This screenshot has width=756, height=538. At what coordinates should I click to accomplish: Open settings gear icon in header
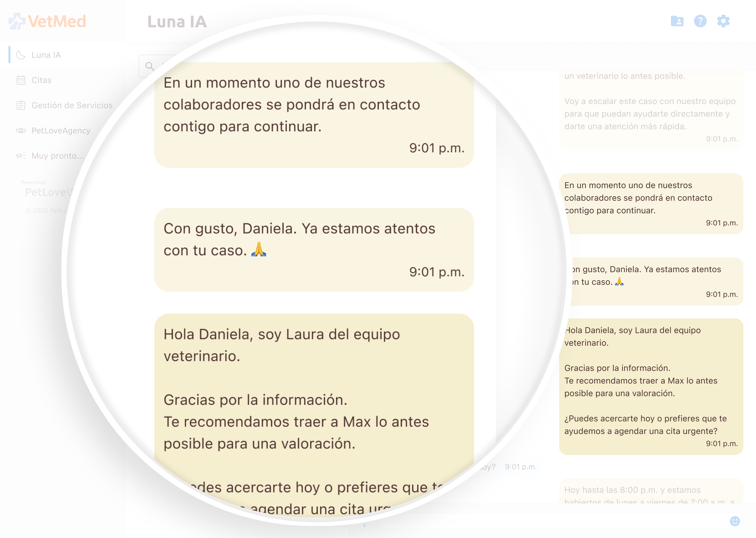(723, 21)
